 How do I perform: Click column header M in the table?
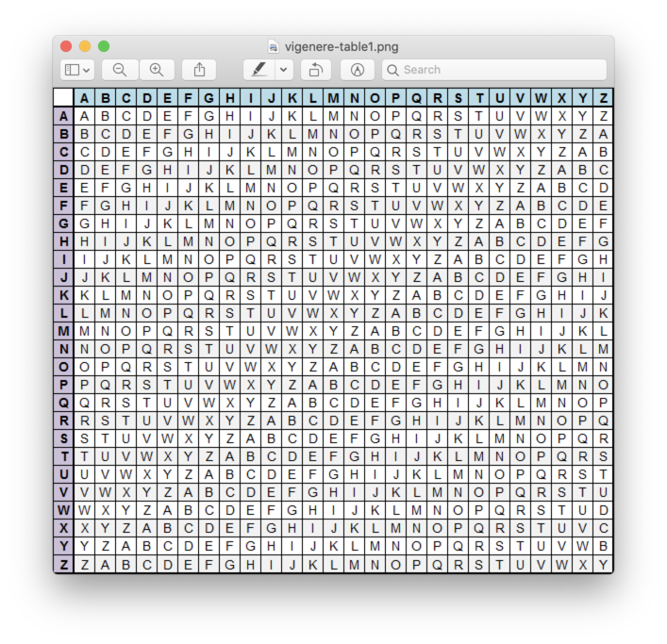tap(333, 98)
